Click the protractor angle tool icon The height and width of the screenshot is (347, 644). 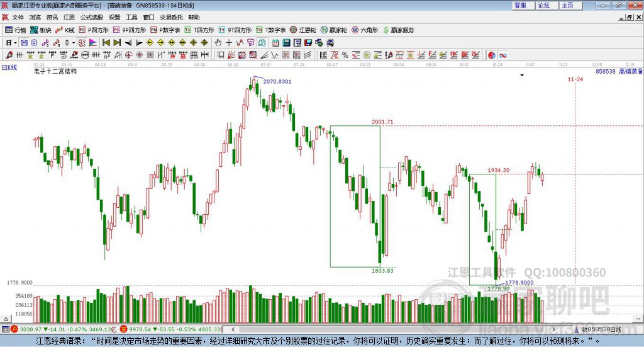[118, 55]
